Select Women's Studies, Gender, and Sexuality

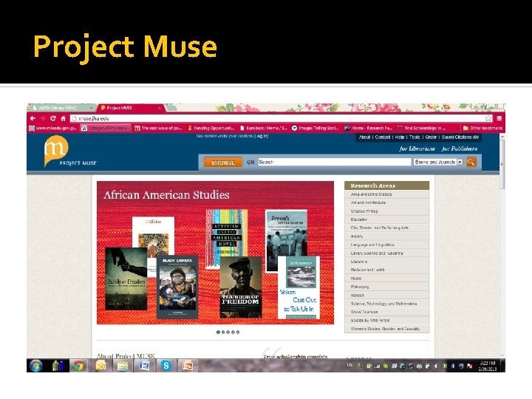[386, 329]
